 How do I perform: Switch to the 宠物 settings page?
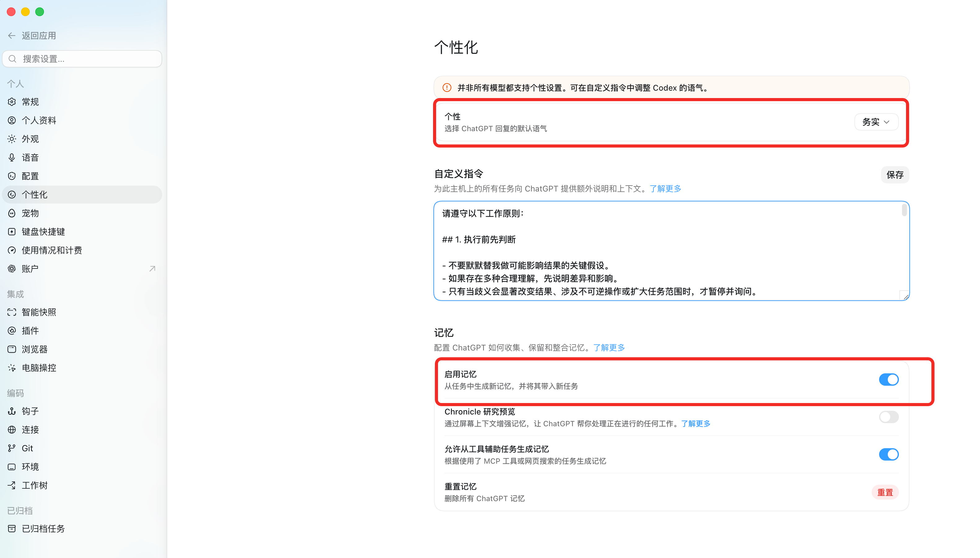pyautogui.click(x=82, y=213)
